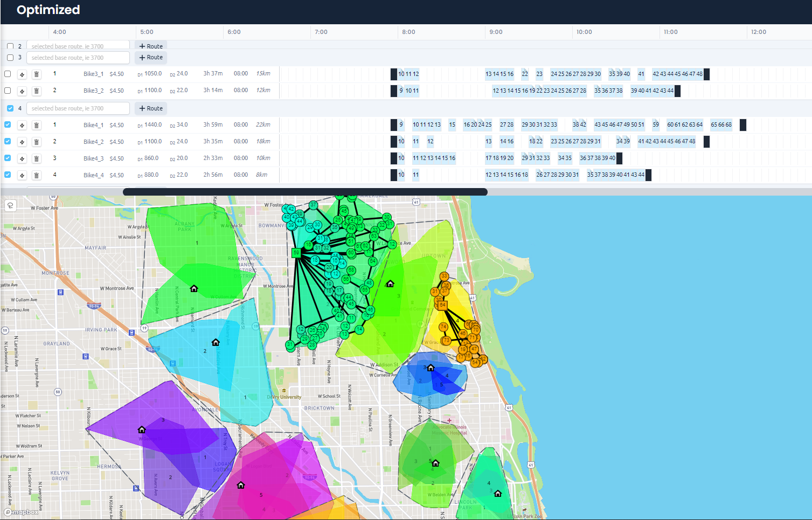Image resolution: width=812 pixels, height=520 pixels.
Task: Activate the lasso selection tool on map
Action: pyautogui.click(x=10, y=205)
